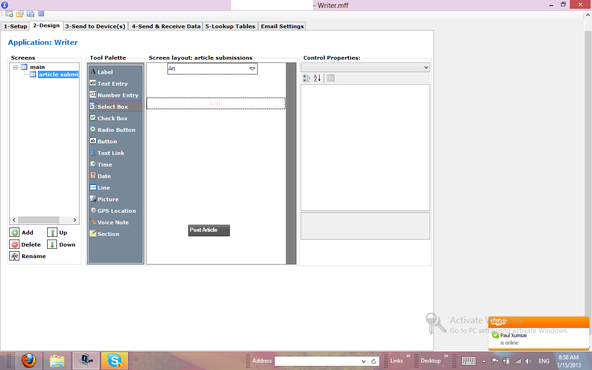Viewport: 592px width, 370px height.
Task: Move screen Down button
Action: pyautogui.click(x=62, y=245)
